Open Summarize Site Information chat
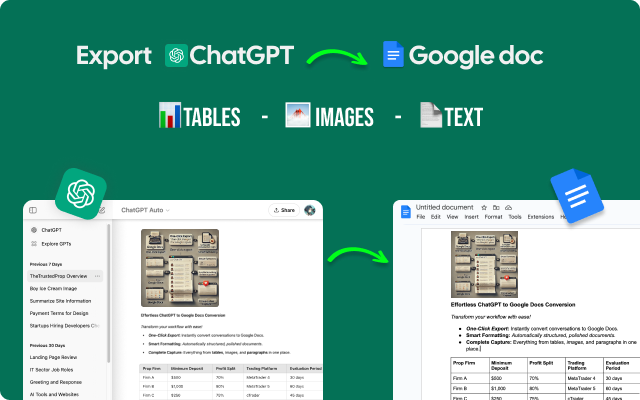 coord(60,301)
